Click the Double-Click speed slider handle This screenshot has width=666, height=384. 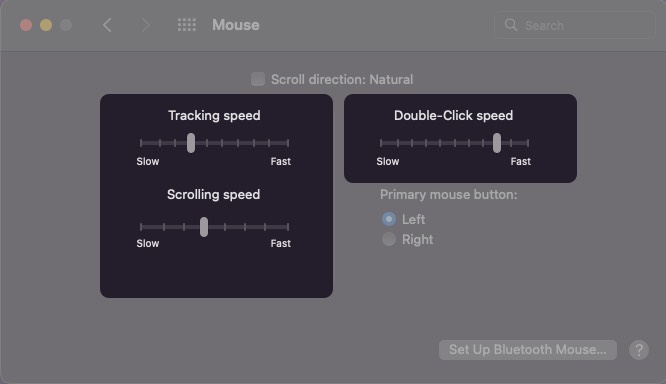(497, 143)
